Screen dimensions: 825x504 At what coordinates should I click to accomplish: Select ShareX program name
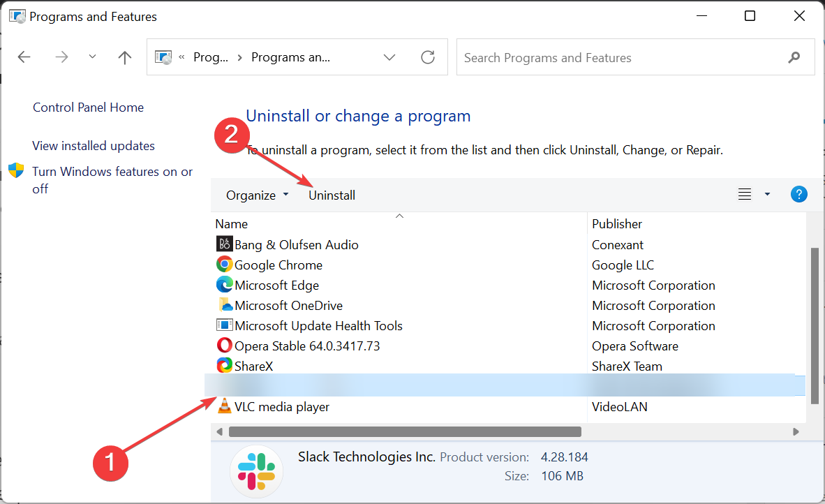[253, 366]
